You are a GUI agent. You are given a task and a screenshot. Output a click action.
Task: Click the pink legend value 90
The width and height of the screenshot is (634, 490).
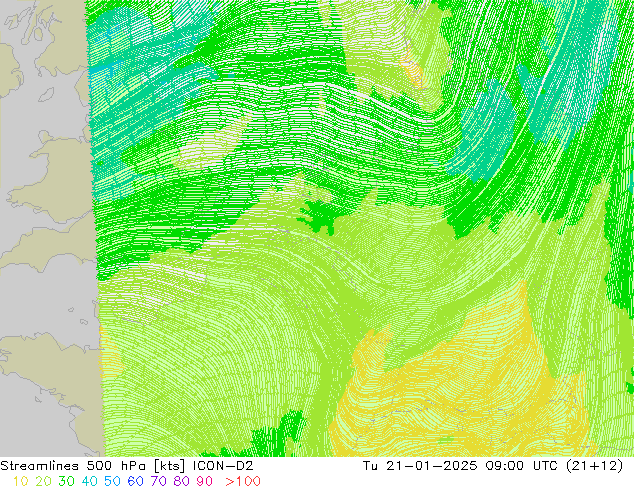(x=205, y=481)
